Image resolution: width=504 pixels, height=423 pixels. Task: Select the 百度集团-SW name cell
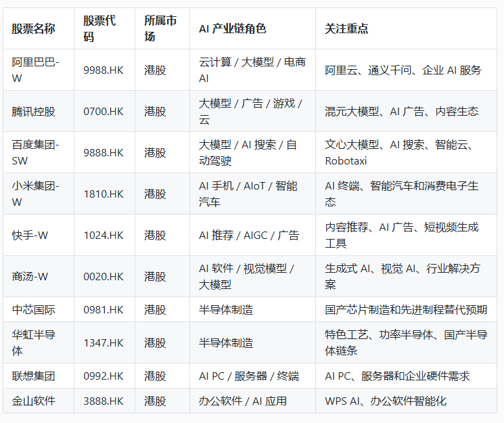(x=39, y=152)
